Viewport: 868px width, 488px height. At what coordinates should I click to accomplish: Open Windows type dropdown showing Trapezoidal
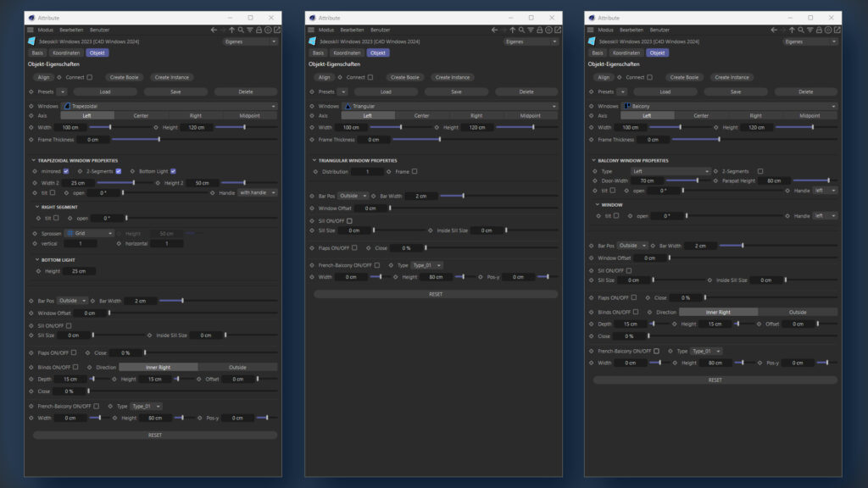(x=170, y=106)
